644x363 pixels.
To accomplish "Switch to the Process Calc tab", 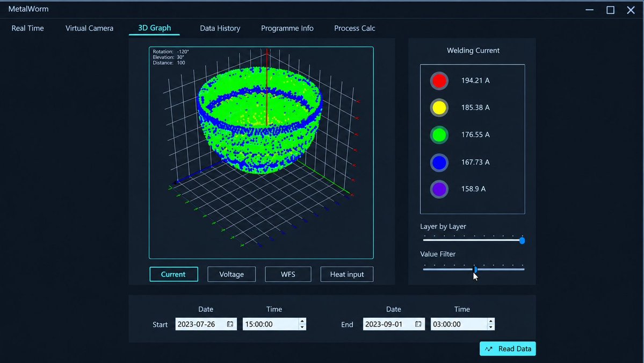I will click(354, 28).
